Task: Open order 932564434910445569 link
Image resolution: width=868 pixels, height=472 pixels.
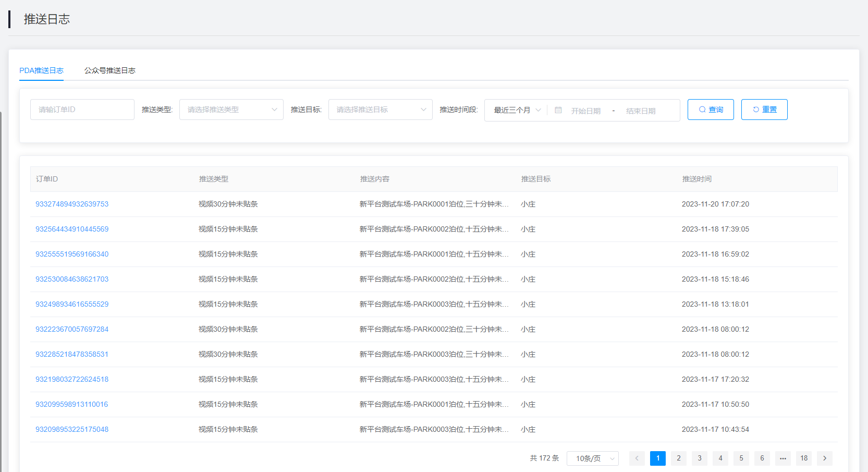Action: point(72,229)
